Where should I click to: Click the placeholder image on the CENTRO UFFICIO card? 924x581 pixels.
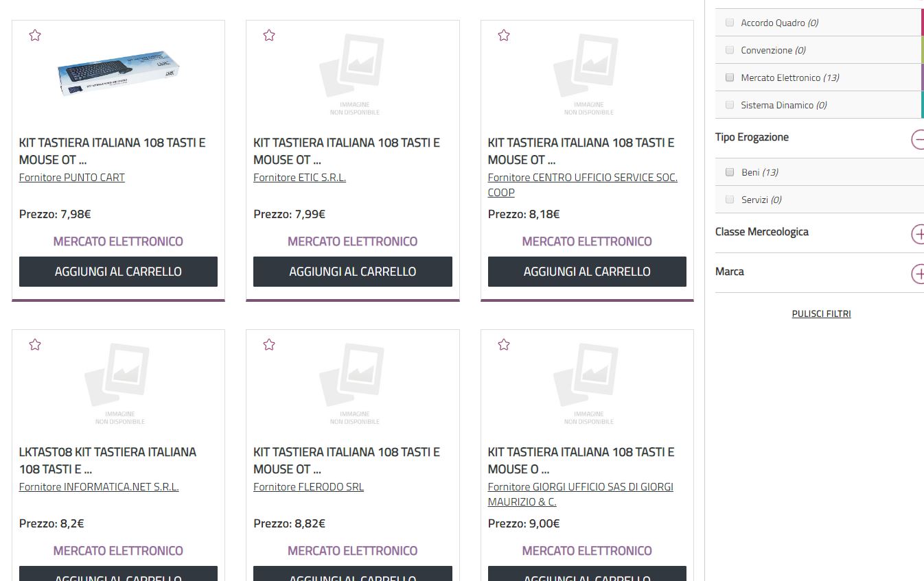pyautogui.click(x=588, y=74)
